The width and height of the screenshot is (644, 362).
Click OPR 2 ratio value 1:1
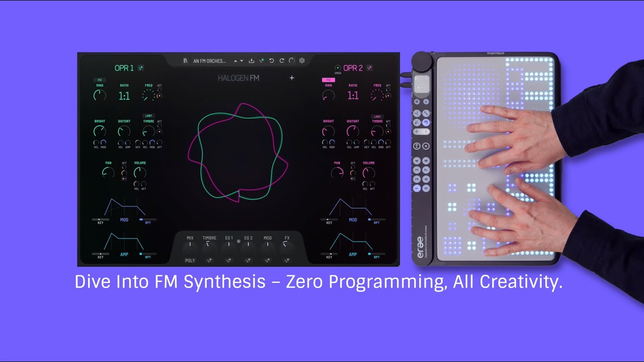353,96
